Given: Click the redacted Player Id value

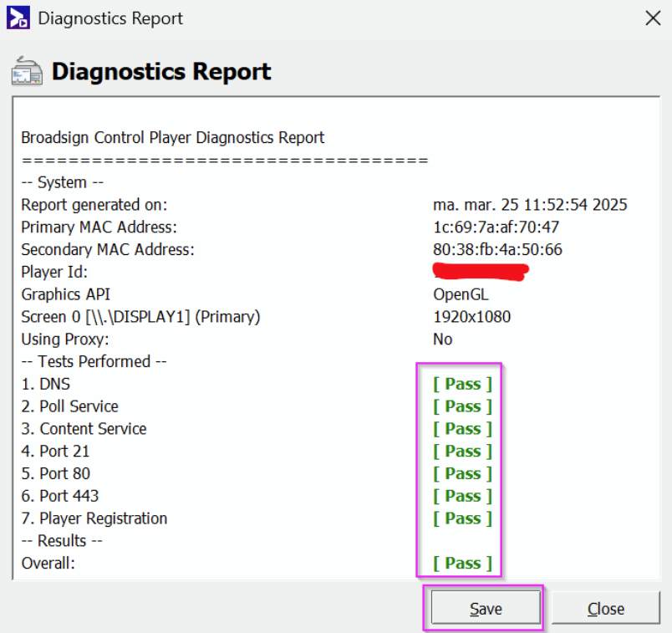Looking at the screenshot, I should [481, 271].
